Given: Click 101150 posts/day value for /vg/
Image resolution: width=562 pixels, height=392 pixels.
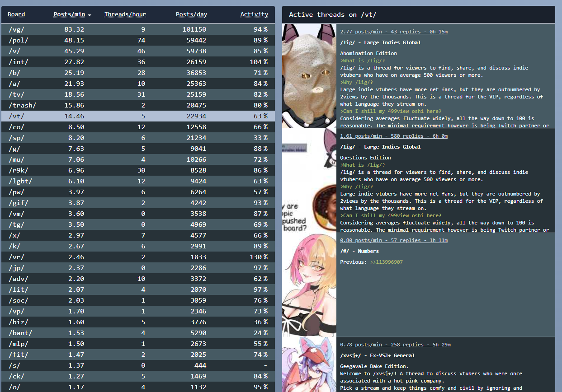Looking at the screenshot, I should [x=194, y=29].
